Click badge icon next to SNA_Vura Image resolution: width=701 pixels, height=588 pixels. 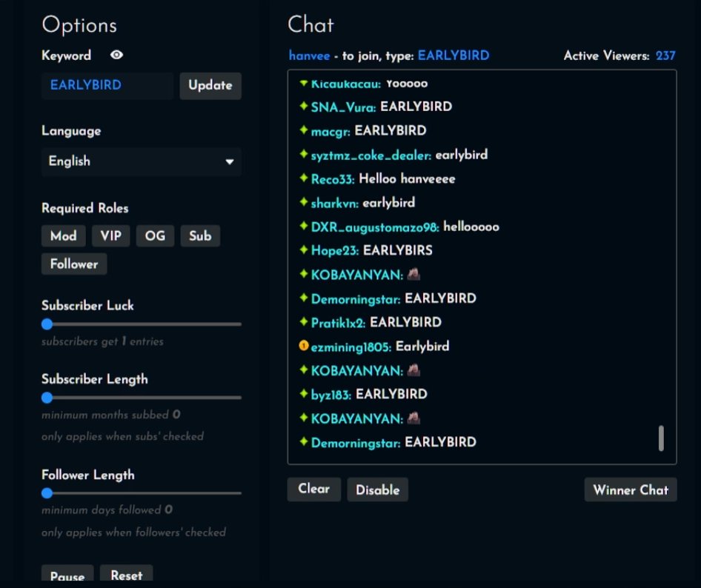[x=304, y=106]
